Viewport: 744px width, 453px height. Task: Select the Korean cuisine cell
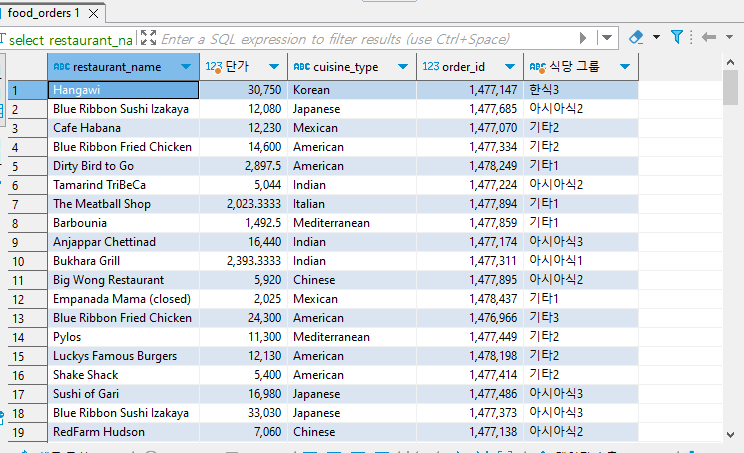tap(352, 90)
